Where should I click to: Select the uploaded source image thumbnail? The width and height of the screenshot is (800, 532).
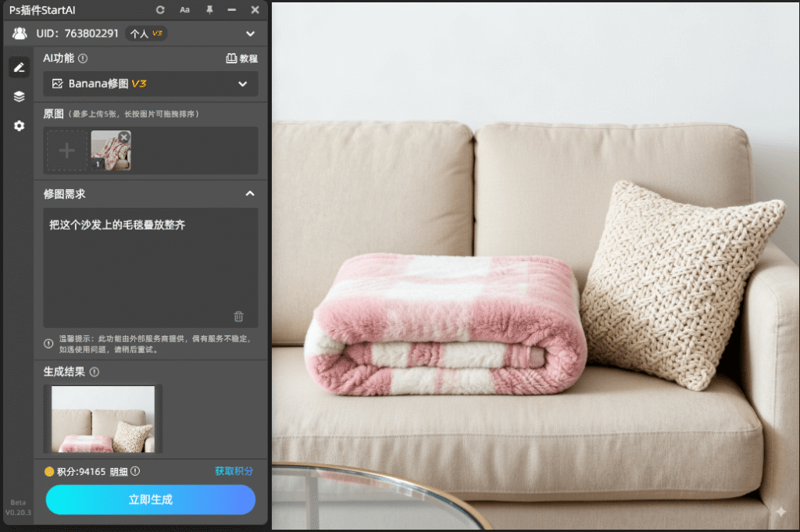point(109,153)
